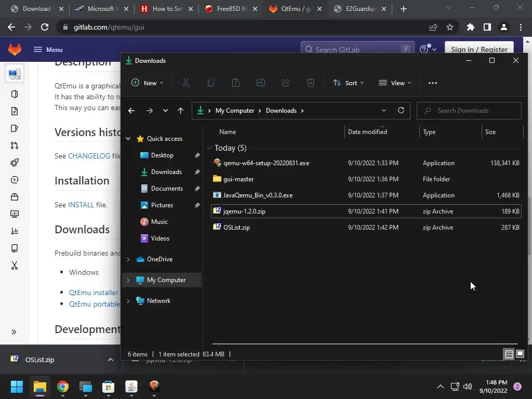The width and height of the screenshot is (532, 399).
Task: Click the Rename icon in Explorer toolbar
Action: pos(261,83)
